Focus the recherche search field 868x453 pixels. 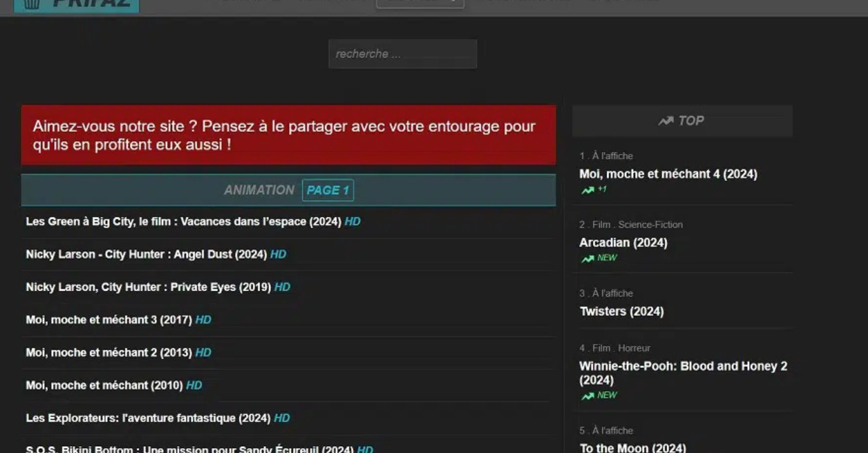(402, 54)
